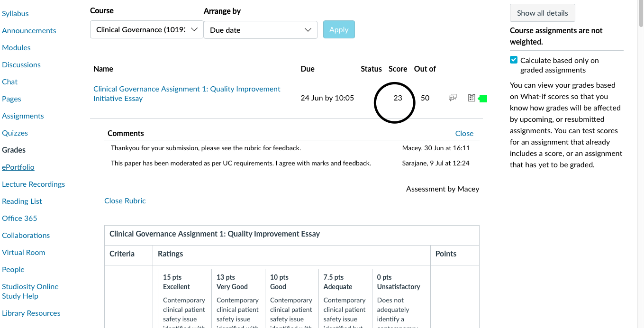Click the moderated paper comment text
This screenshot has width=644, height=328.
tap(241, 163)
